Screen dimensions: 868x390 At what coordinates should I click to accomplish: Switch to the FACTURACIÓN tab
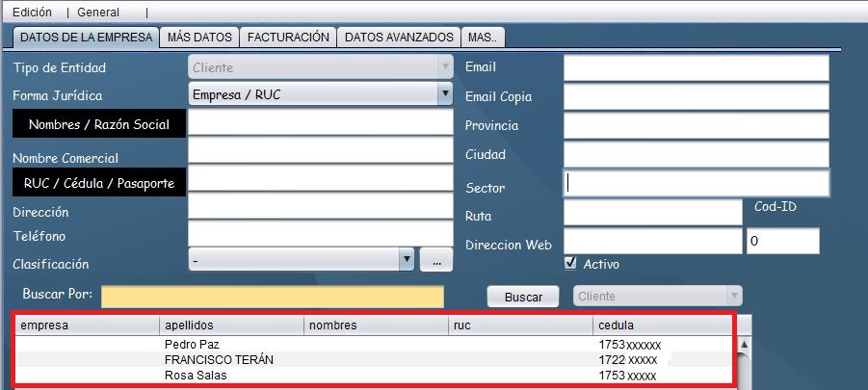[288, 38]
